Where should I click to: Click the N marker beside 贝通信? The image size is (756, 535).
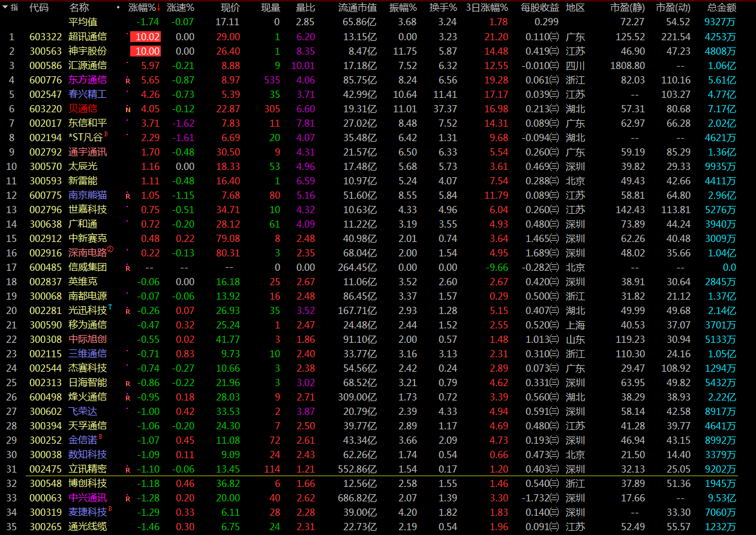coord(128,109)
